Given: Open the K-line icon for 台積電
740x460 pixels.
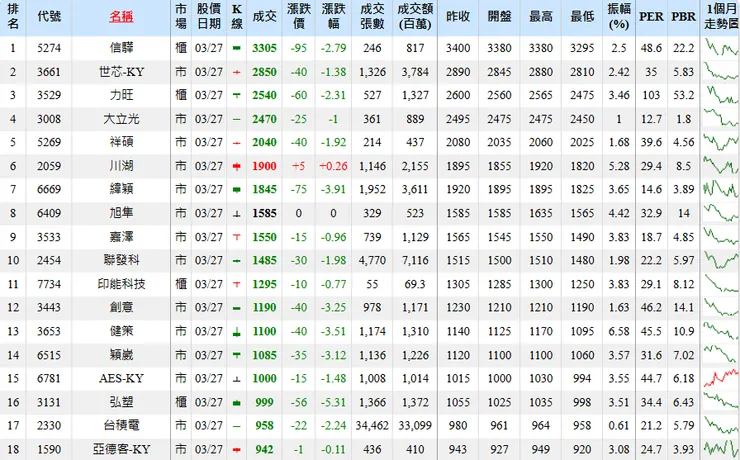Looking at the screenshot, I should (x=237, y=426).
